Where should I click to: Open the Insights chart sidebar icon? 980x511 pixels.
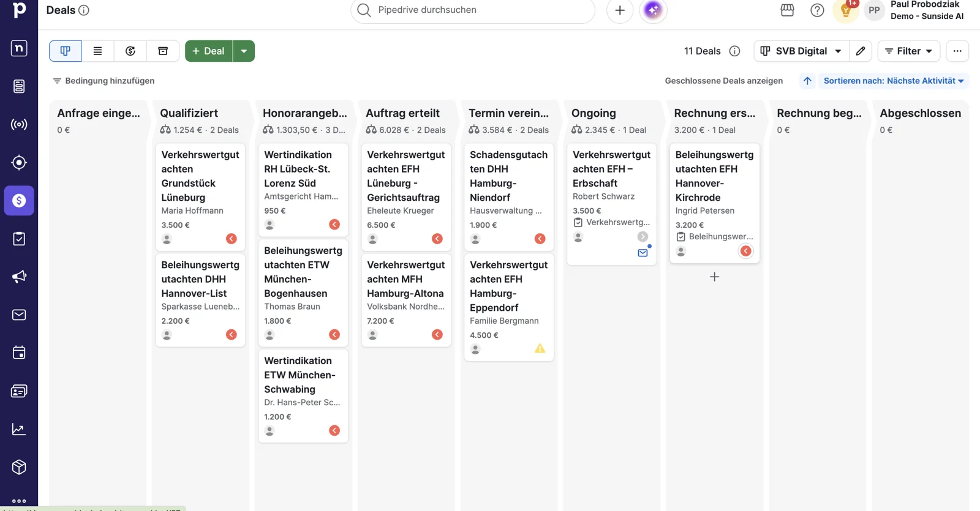point(19,429)
